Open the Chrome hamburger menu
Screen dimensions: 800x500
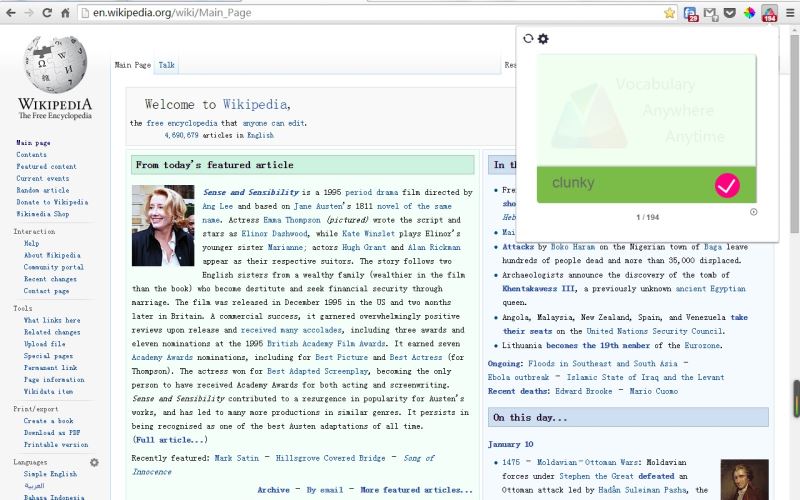coord(790,13)
